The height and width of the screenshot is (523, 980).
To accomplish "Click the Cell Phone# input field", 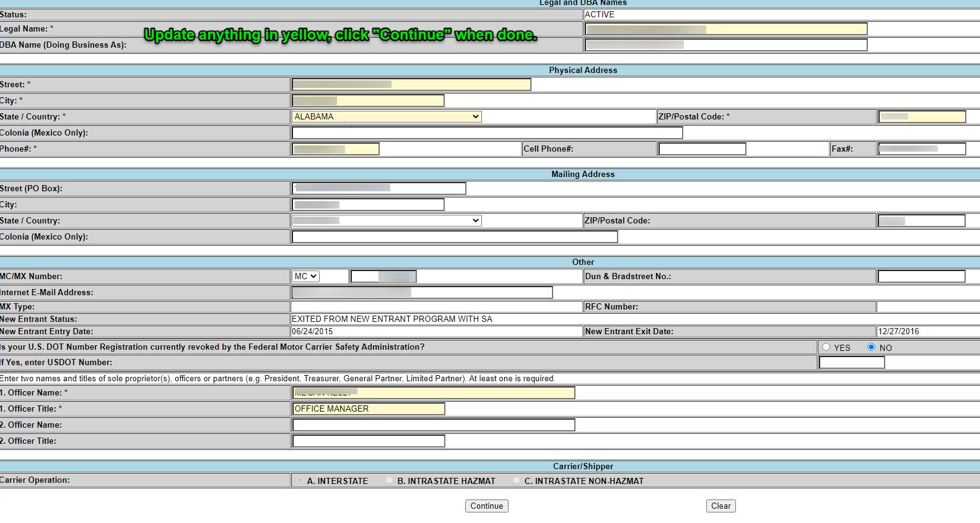I will pyautogui.click(x=702, y=149).
